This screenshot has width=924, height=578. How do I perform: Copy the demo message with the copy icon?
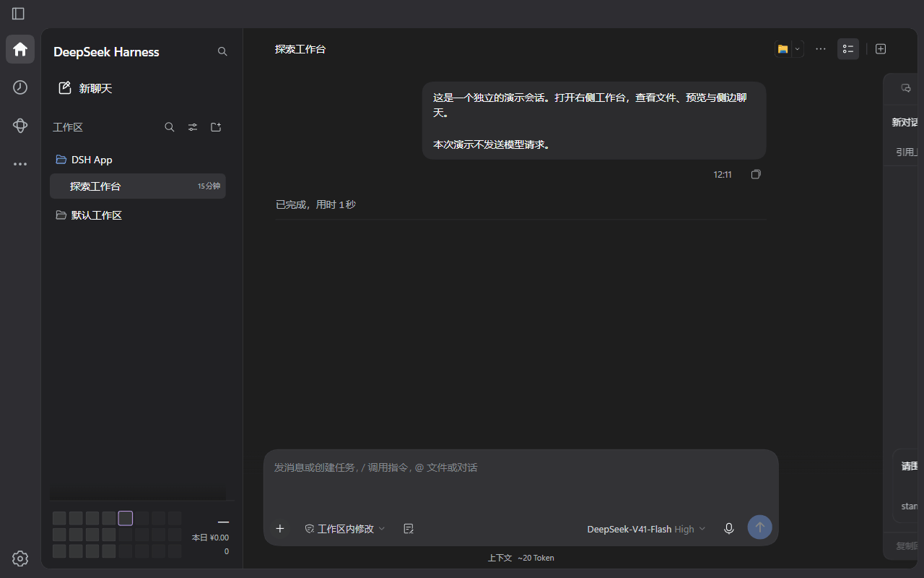tap(756, 175)
